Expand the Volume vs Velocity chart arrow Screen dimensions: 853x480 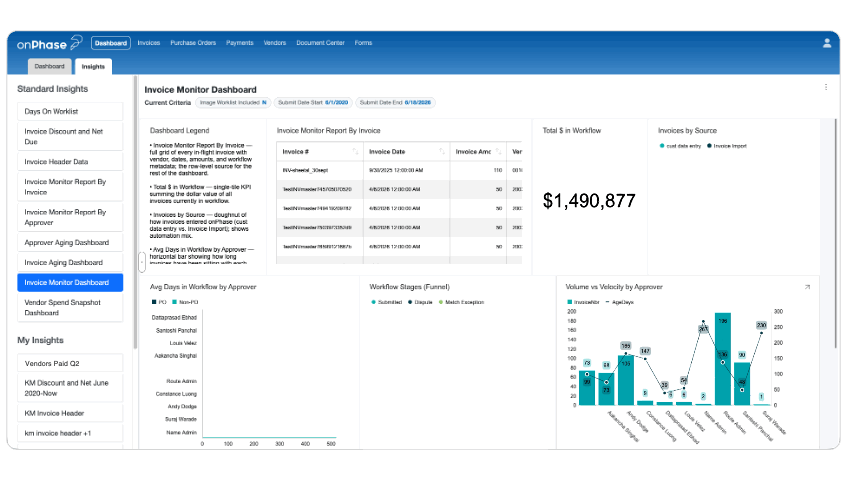[807, 287]
